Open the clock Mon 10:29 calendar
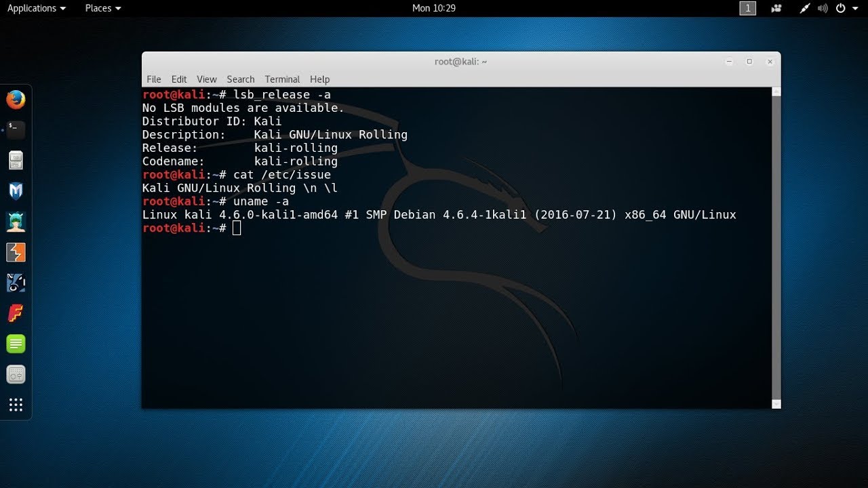The width and height of the screenshot is (868, 488). 434,8
